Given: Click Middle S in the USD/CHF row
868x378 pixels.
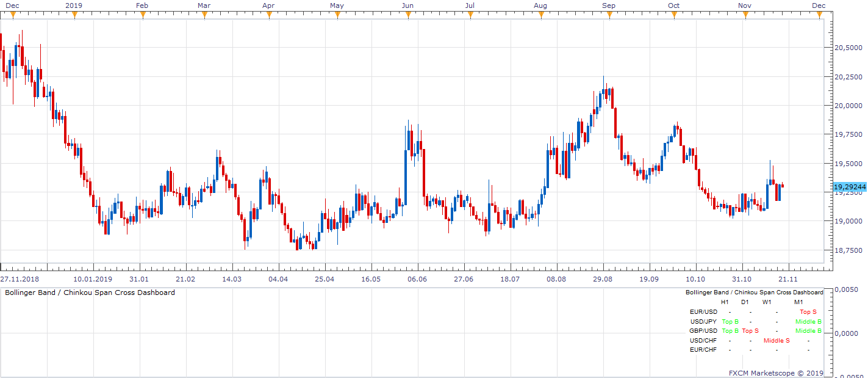Looking at the screenshot, I should coord(777,340).
